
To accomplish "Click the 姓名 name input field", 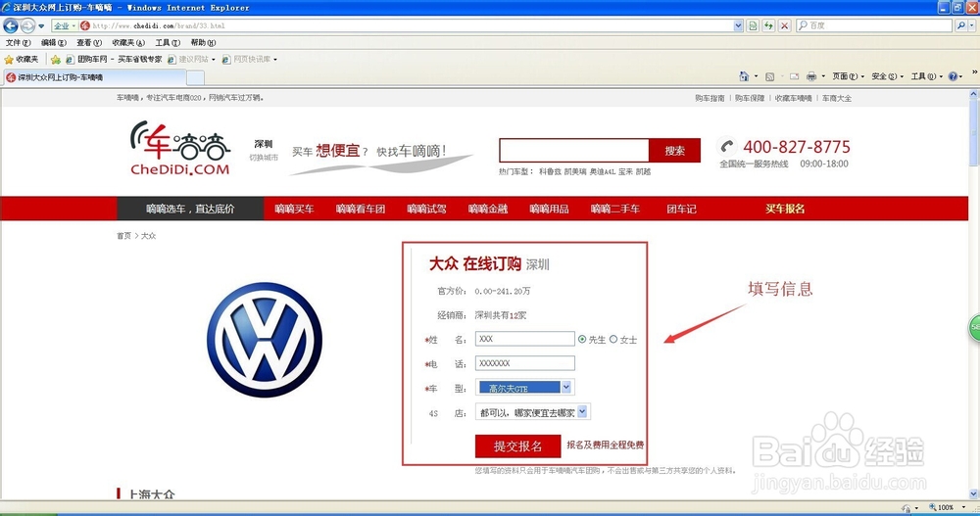I will point(525,339).
